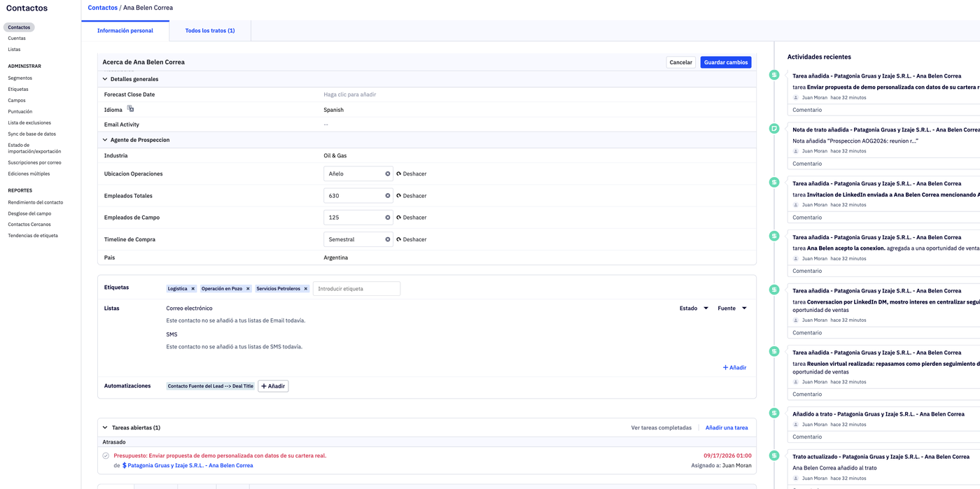
Task: Open the Fuente dropdown in Listas
Action: [x=732, y=308]
